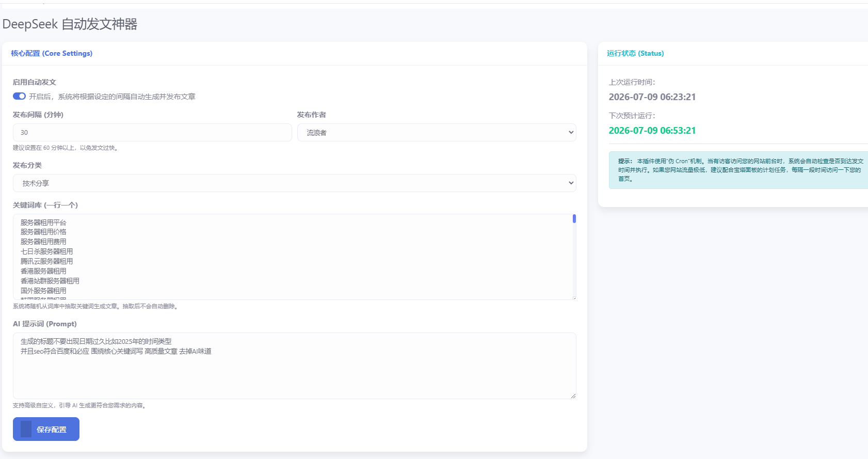Viewport: 868px width, 459px height.
Task: Click inside the AI 提示词 prompt textarea
Action: pyautogui.click(x=295, y=366)
